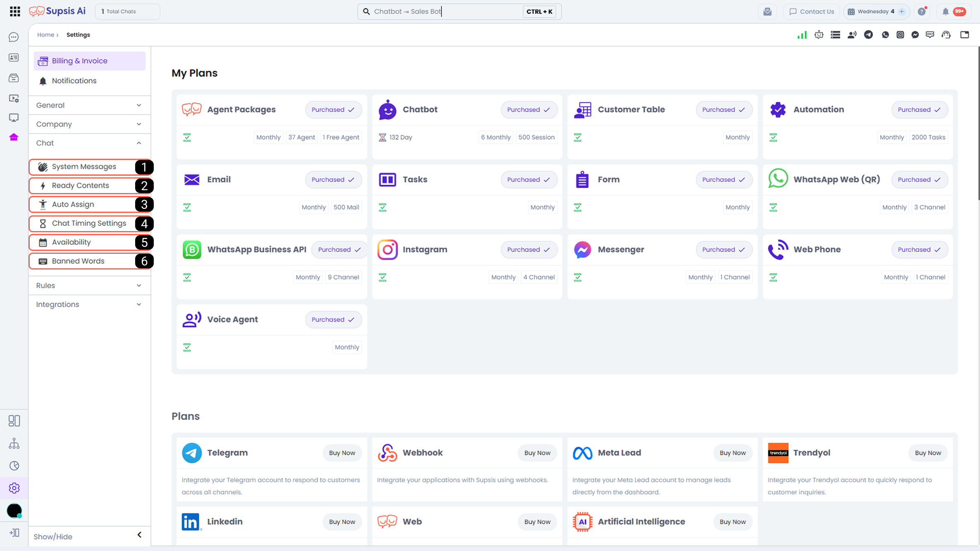Open the play-with-gear automation sidebar icon
This screenshot has height=551, width=980.
pos(14,98)
